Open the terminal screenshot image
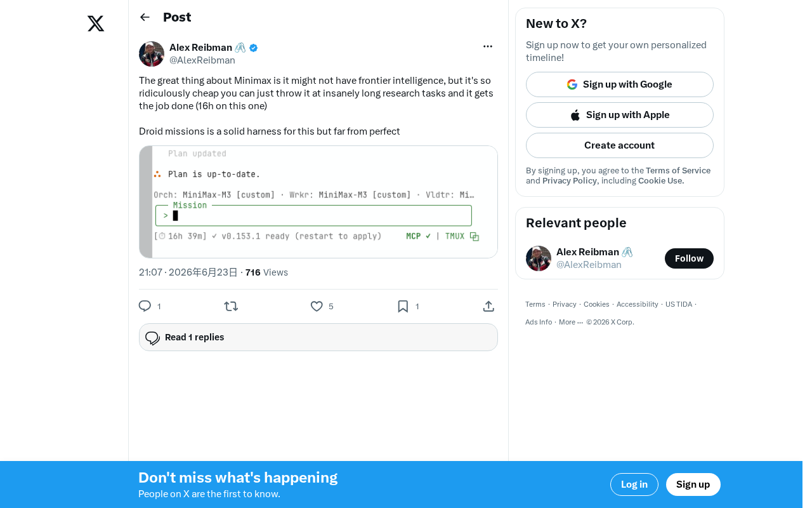Screen dimensions: 812x508 tap(318, 202)
